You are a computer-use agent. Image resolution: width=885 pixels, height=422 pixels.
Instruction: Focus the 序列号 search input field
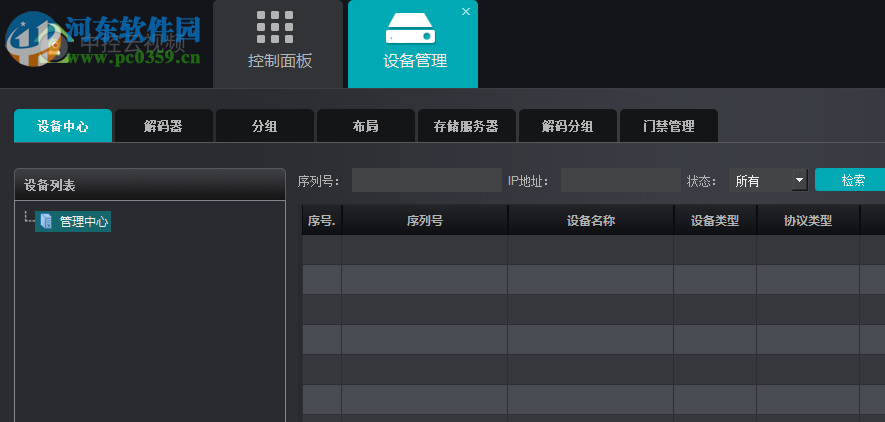tap(427, 181)
